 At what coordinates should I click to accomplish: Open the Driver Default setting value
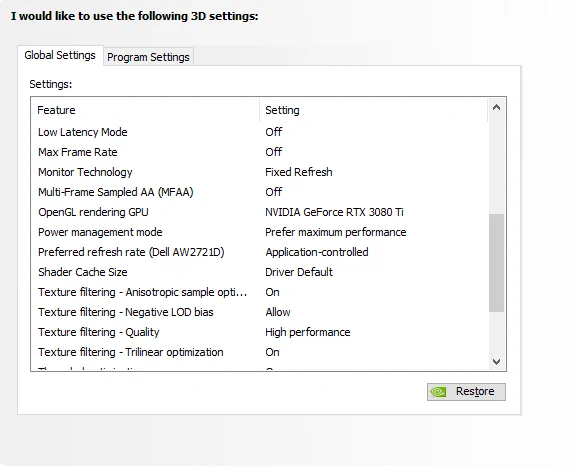pyautogui.click(x=299, y=272)
